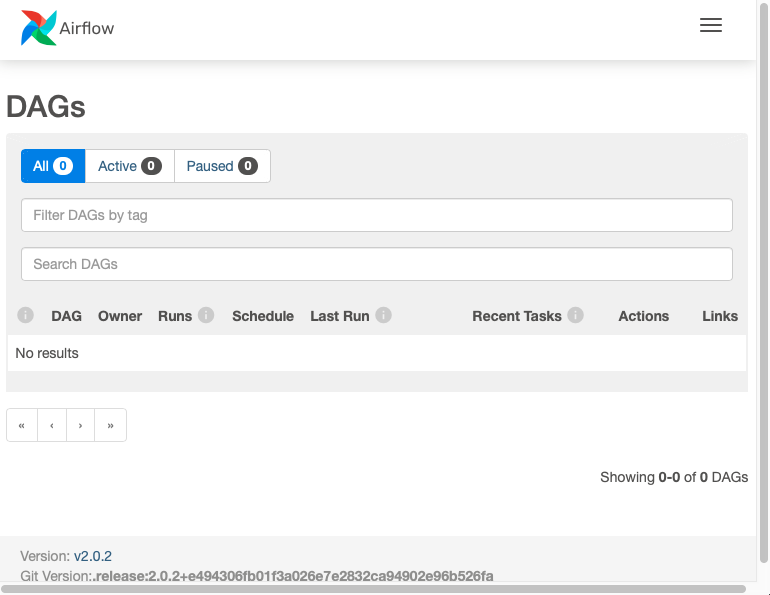Open the v2.0.2 version link

coord(93,556)
